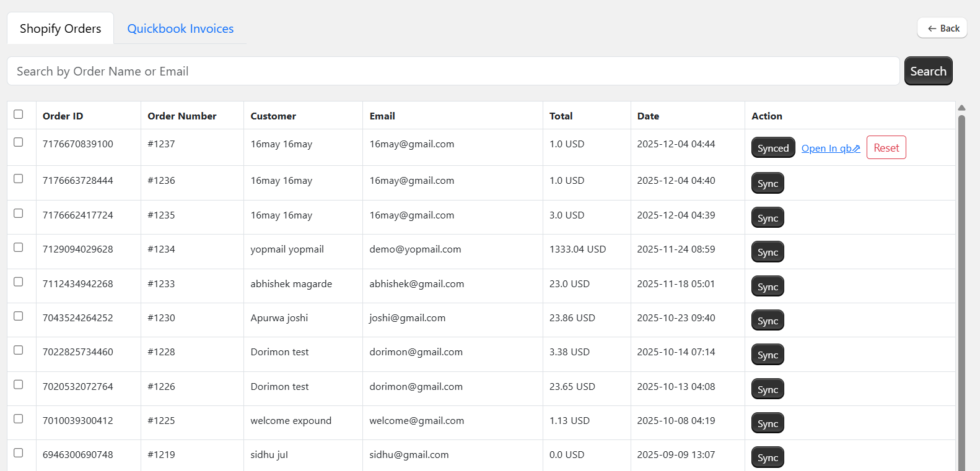
Task: Click the vertical scrollbar of the orders table
Action: pos(961,291)
